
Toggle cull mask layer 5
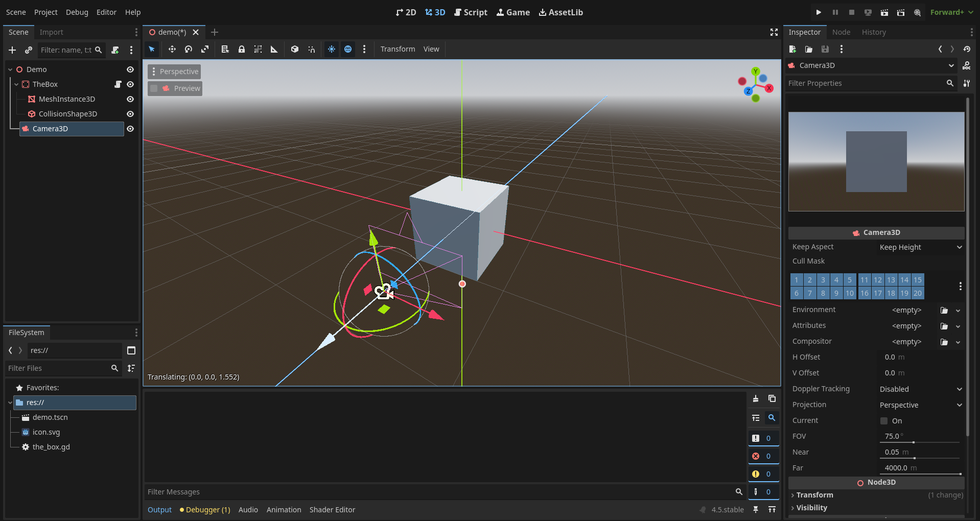[849, 280]
